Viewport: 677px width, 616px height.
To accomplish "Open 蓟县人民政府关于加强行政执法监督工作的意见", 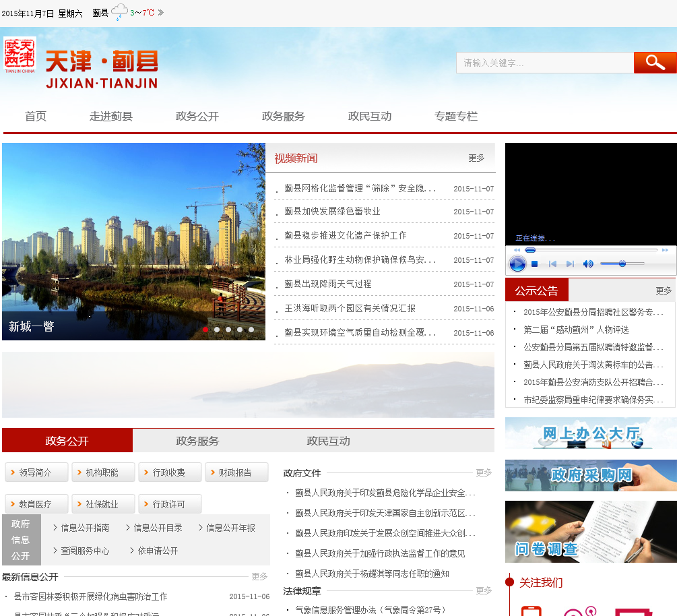I will [x=380, y=553].
